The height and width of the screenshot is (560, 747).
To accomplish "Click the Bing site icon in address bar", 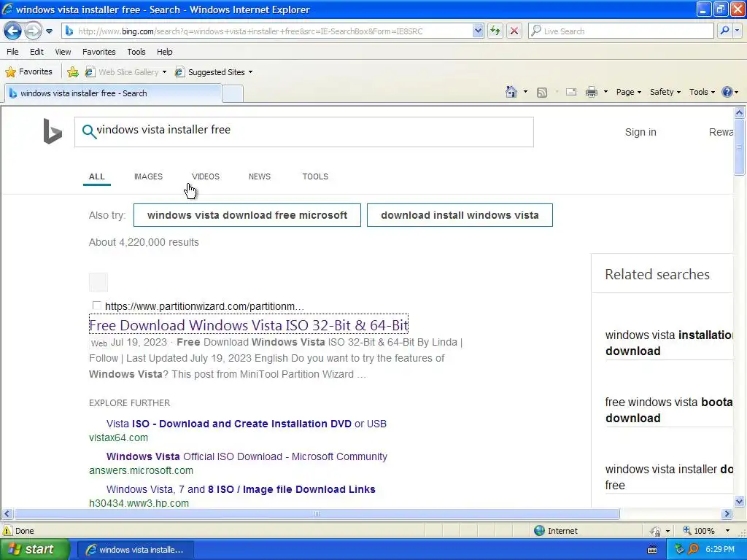I will click(x=69, y=31).
